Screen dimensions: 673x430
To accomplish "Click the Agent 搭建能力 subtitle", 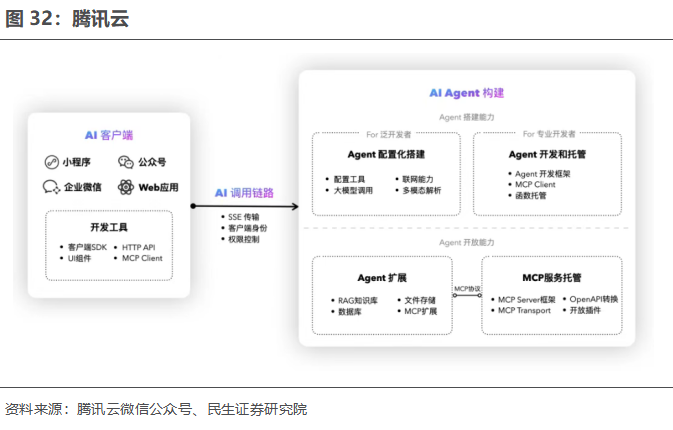I will pyautogui.click(x=467, y=117).
